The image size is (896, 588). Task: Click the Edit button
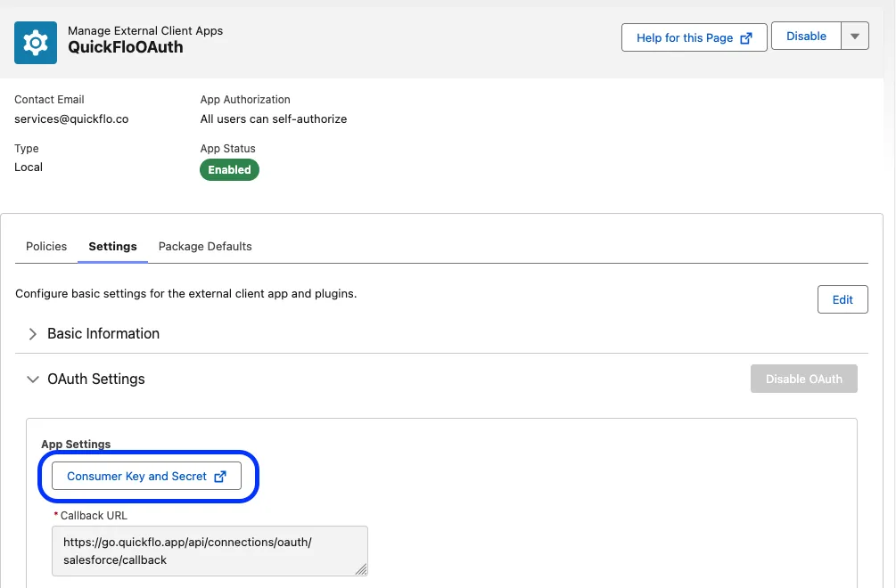(x=842, y=299)
